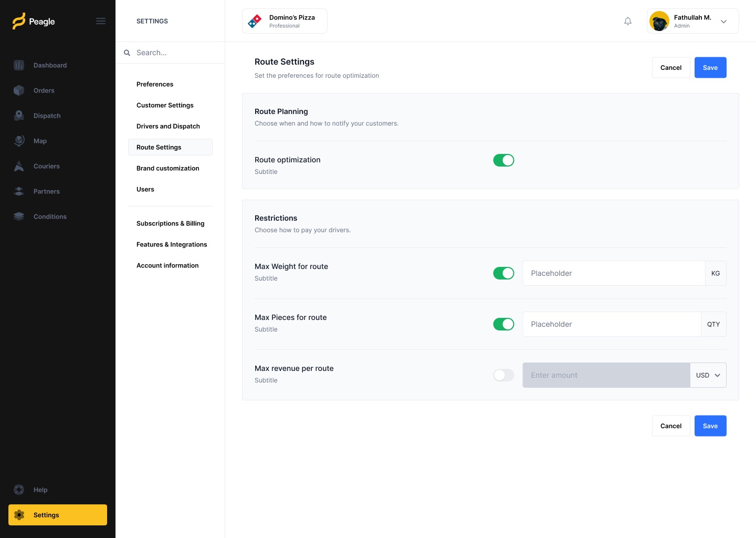Click the Domino's Pizza logo
Screen dimensions: 756x538
255,21
